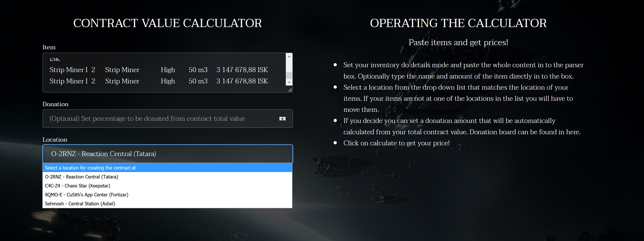Viewport: 644px width, 241px height.
Task: Click the Item box scrollbar up arrow
Action: coord(289,56)
